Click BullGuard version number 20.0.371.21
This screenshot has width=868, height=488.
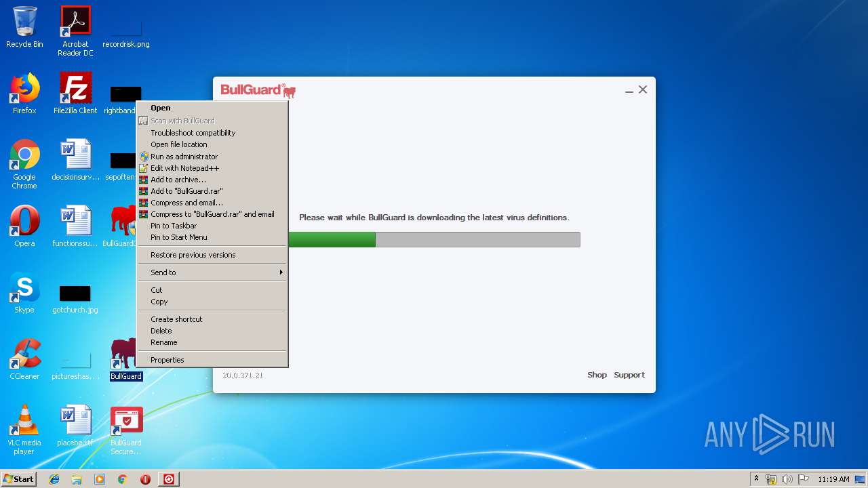pyautogui.click(x=243, y=375)
